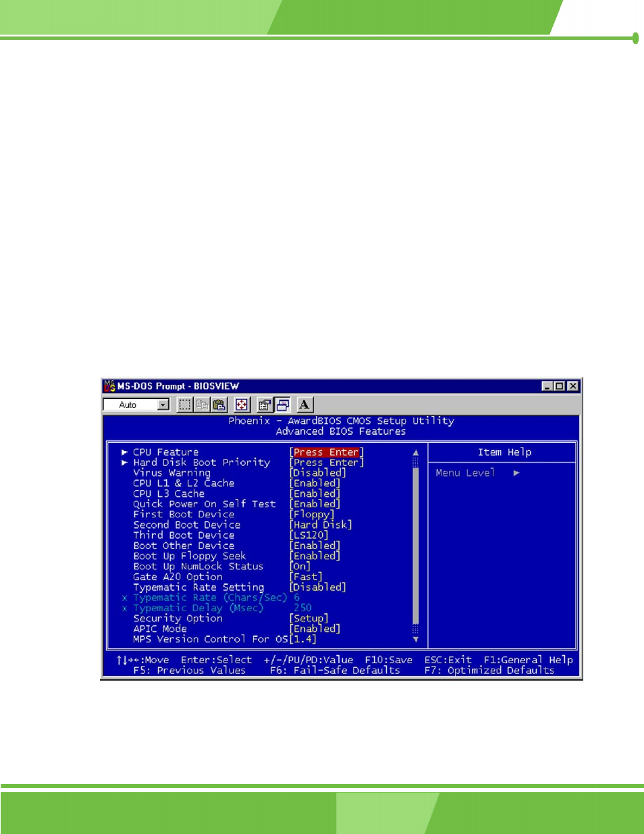Click the scrollbar up arrow in settings list
The height and width of the screenshot is (834, 644).
pyautogui.click(x=416, y=452)
